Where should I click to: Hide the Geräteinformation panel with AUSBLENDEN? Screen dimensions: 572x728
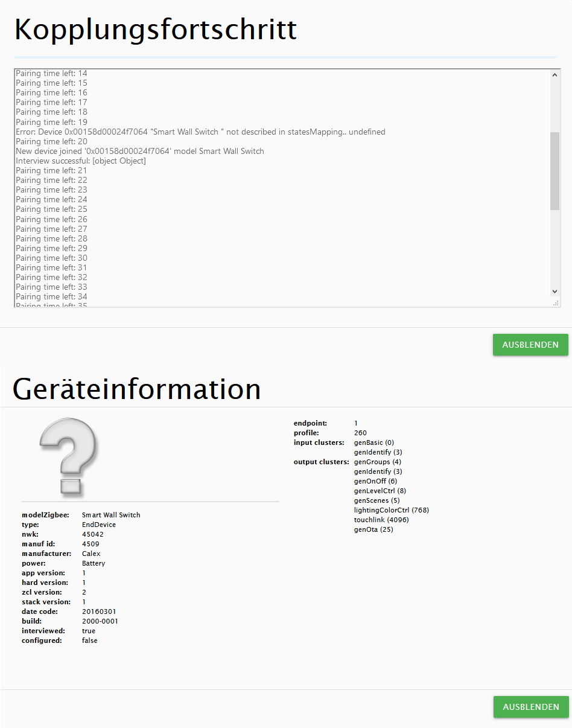tap(530, 707)
